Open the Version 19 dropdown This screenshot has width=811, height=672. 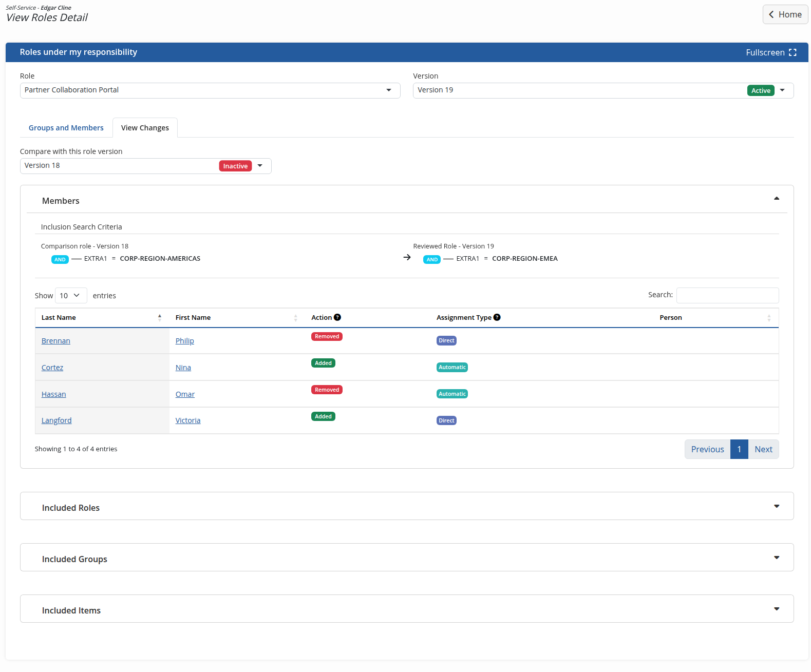[603, 90]
